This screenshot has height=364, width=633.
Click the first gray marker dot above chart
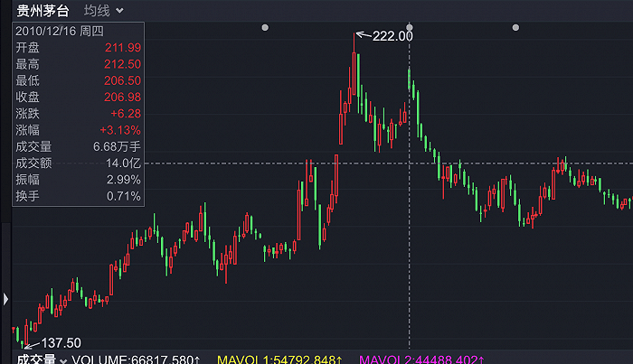pos(265,27)
